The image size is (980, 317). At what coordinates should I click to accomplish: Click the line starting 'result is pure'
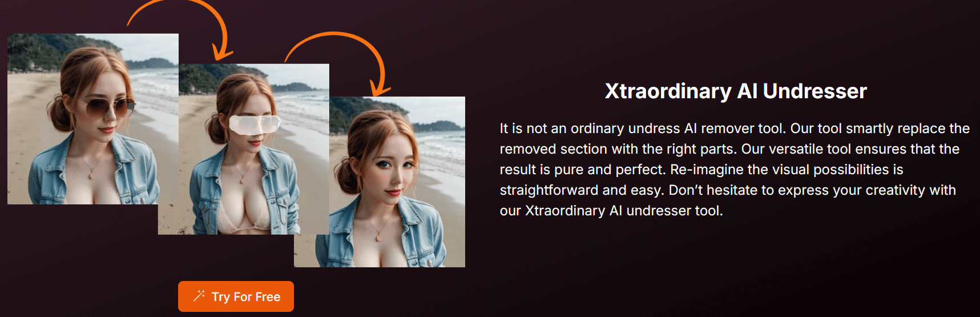(x=701, y=170)
